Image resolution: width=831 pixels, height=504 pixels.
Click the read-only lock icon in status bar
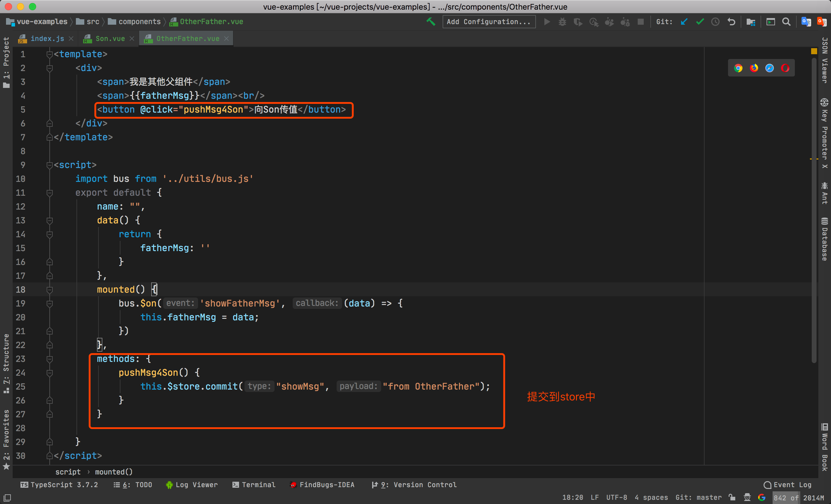pos(732,497)
